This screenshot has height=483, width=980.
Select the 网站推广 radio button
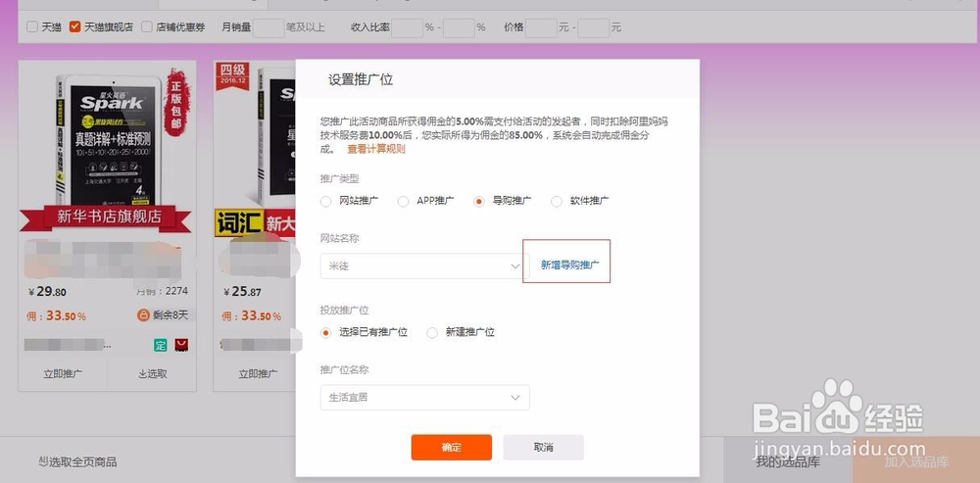325,201
